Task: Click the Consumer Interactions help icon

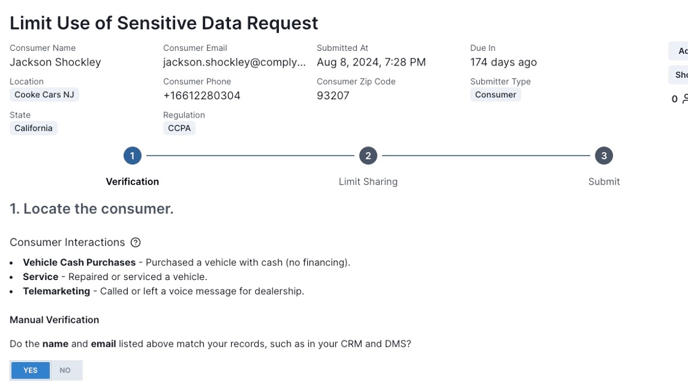Action: coord(136,243)
